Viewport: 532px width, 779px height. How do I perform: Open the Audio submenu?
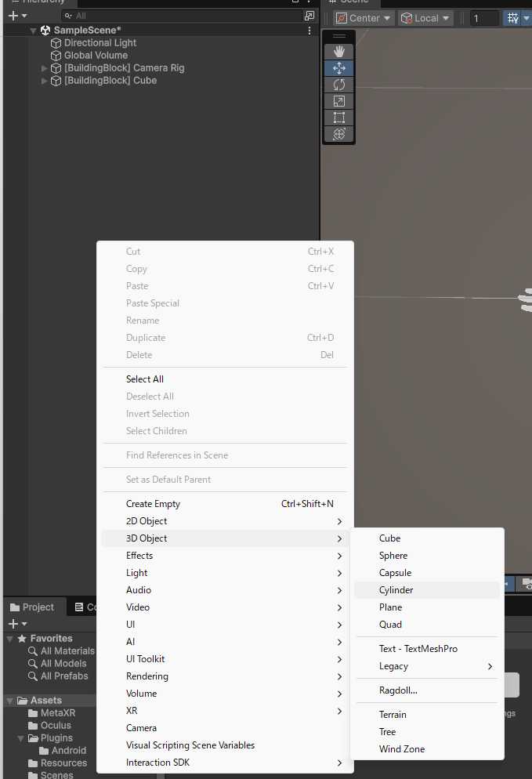point(225,590)
